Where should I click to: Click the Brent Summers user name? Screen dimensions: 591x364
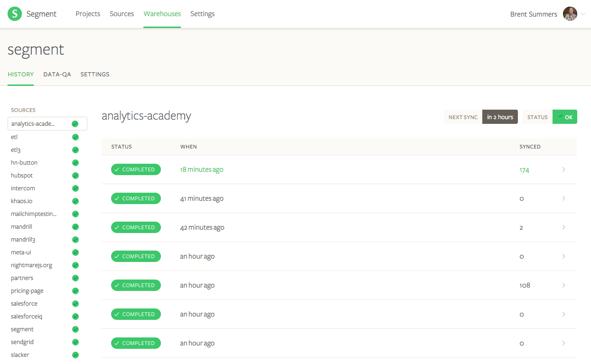[x=534, y=14]
